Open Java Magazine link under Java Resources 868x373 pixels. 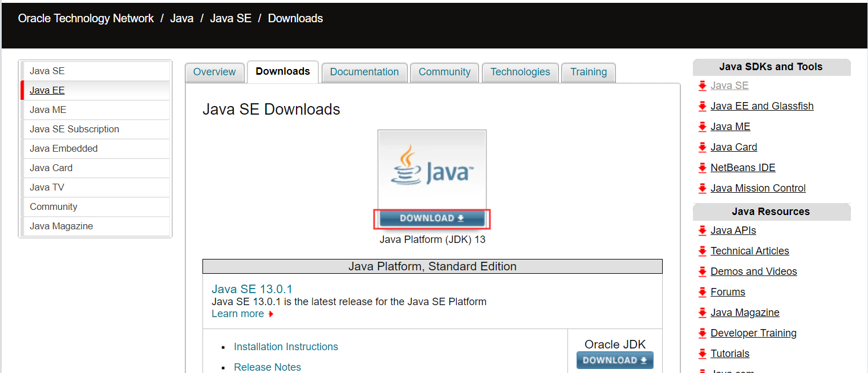click(745, 313)
